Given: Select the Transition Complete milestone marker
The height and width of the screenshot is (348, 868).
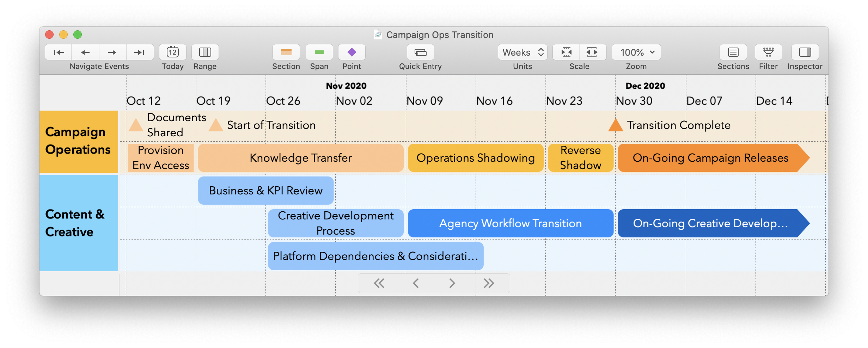Looking at the screenshot, I should tap(615, 125).
